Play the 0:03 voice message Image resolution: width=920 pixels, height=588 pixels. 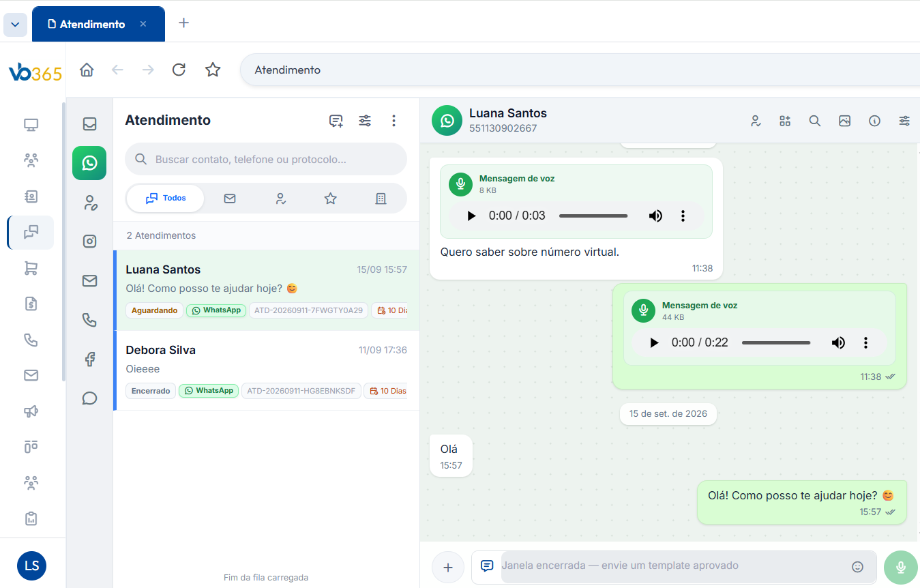[471, 216]
